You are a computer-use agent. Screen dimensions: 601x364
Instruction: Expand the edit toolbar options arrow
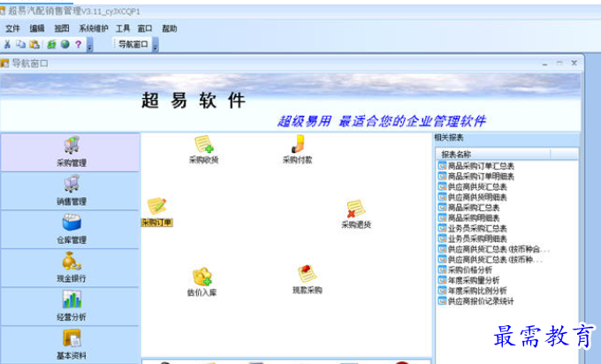tap(89, 45)
